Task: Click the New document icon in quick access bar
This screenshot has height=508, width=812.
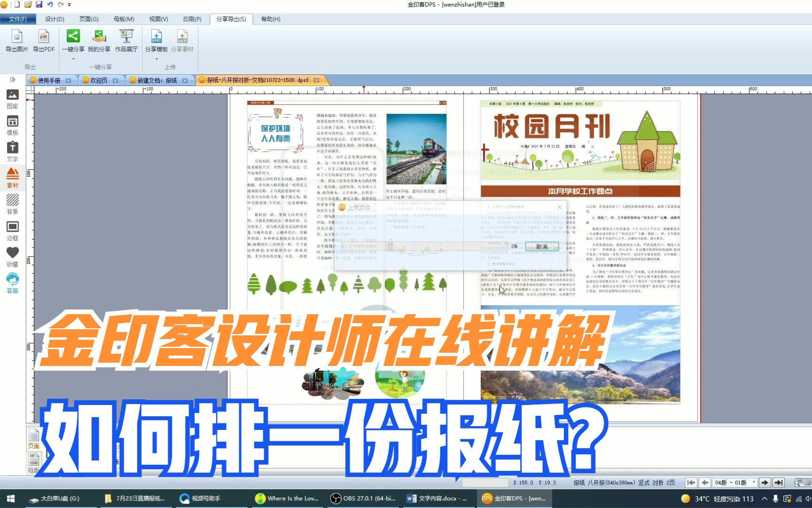Action: (x=17, y=5)
